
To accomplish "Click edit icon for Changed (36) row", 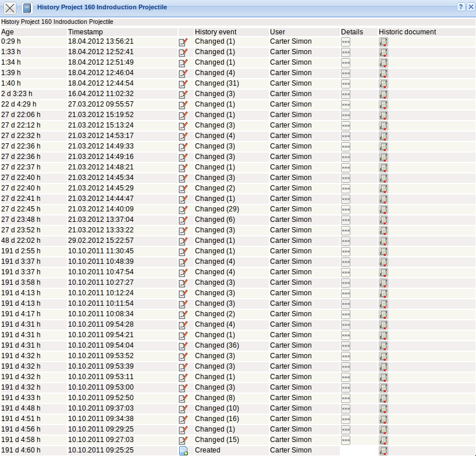I will [183, 346].
